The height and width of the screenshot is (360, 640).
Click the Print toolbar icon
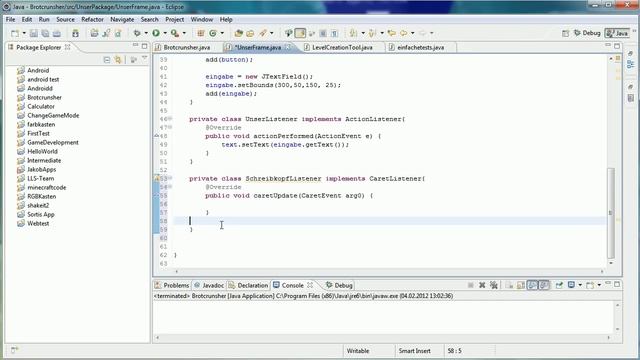57,33
